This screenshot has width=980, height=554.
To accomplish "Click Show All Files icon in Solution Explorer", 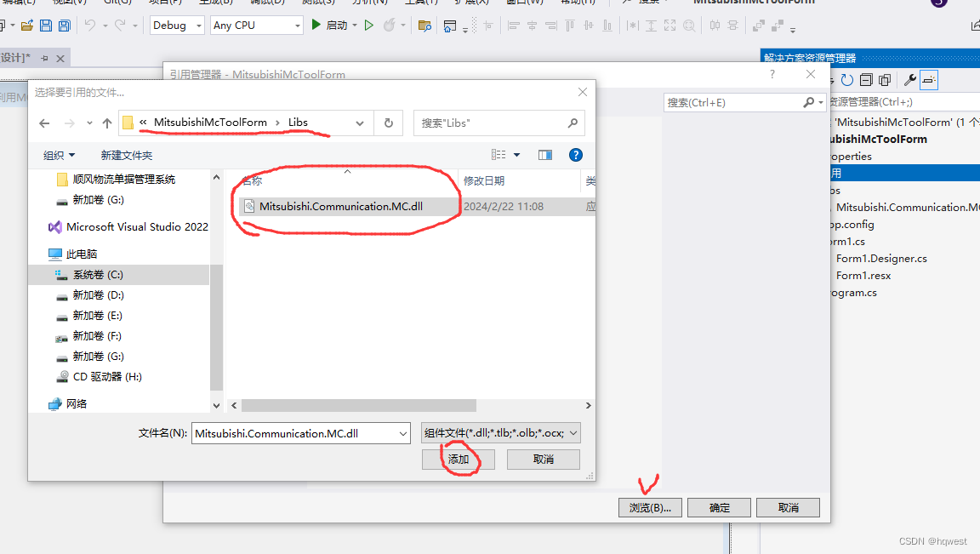I will point(885,80).
